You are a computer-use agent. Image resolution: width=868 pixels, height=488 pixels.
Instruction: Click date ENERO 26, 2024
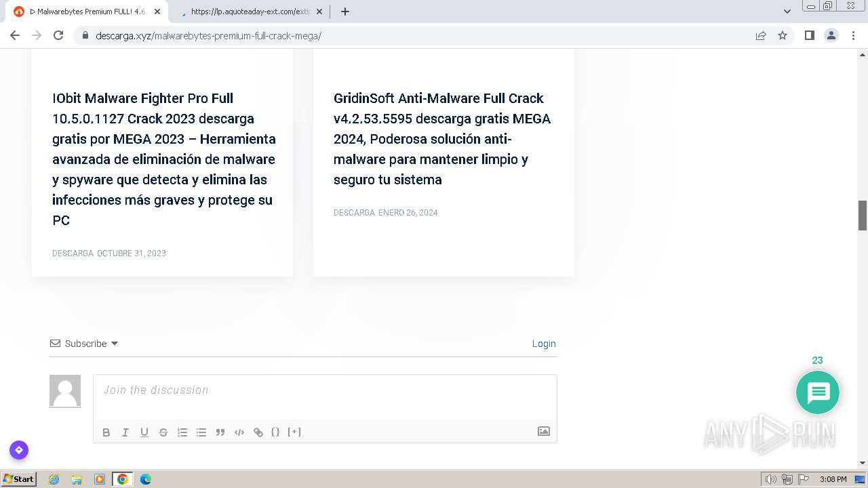pyautogui.click(x=408, y=213)
